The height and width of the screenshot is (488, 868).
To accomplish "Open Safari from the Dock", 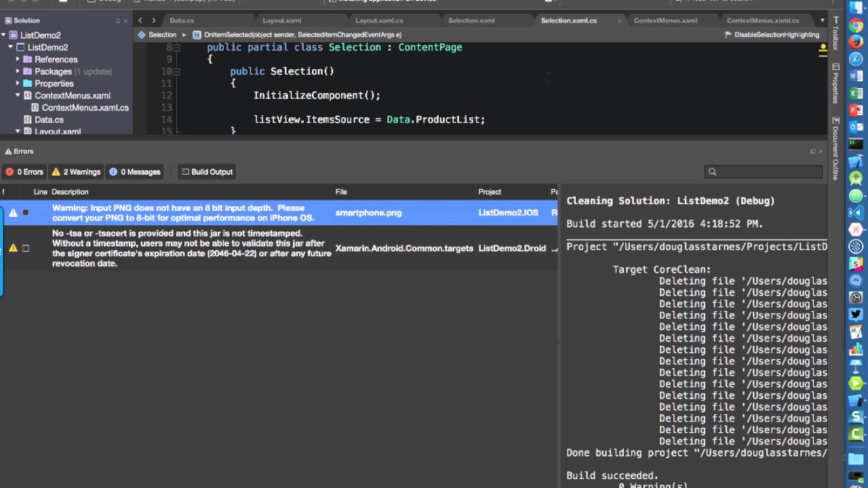I will coord(856,60).
